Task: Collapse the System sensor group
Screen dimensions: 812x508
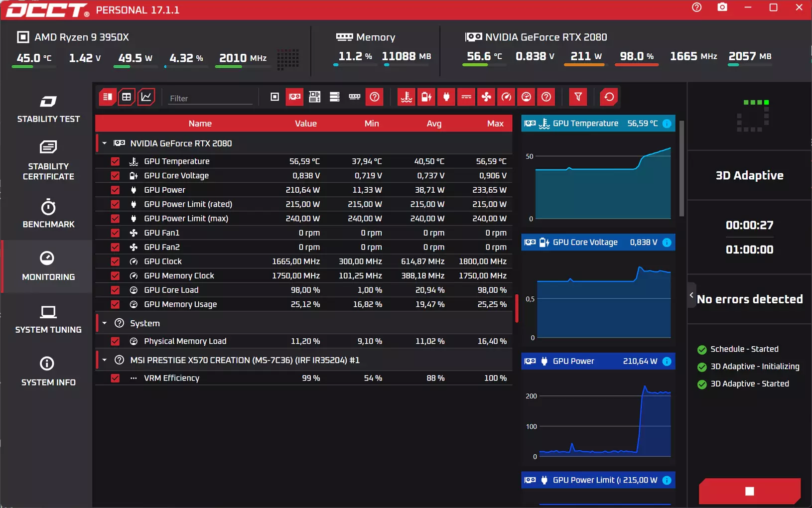Action: click(105, 323)
